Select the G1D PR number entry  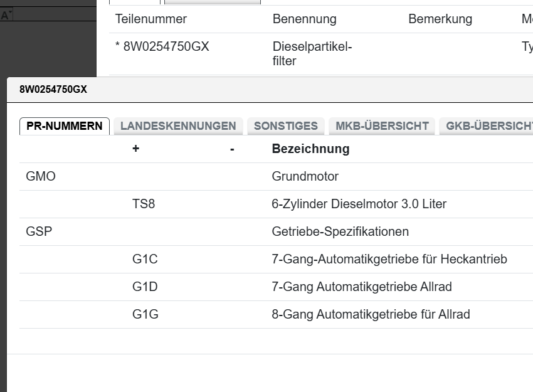pos(145,287)
